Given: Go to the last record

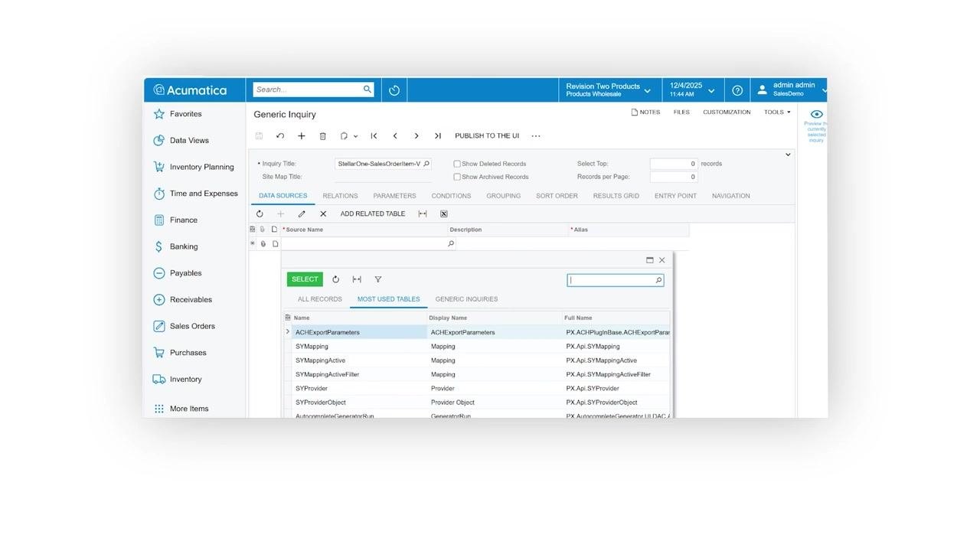Looking at the screenshot, I should pos(438,136).
